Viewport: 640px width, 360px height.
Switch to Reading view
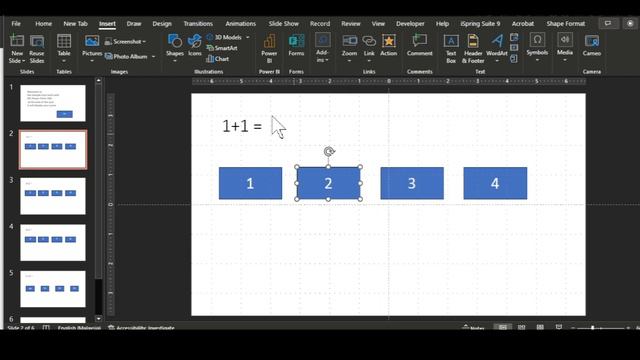tap(540, 327)
